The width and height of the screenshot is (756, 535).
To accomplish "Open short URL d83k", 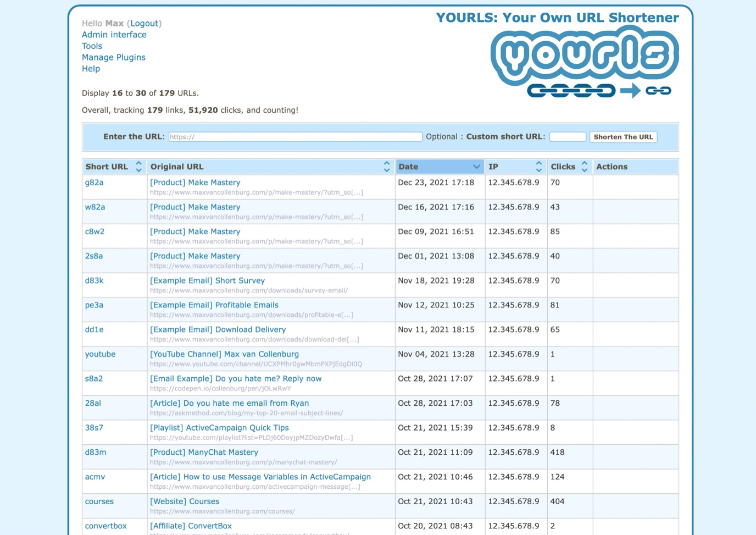I will pos(94,280).
